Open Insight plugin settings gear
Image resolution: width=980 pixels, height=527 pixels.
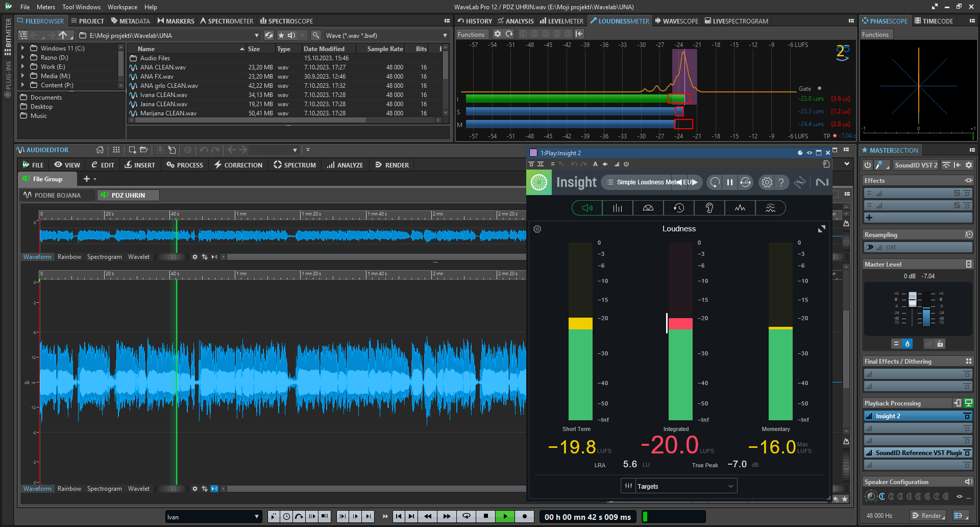[x=767, y=182]
